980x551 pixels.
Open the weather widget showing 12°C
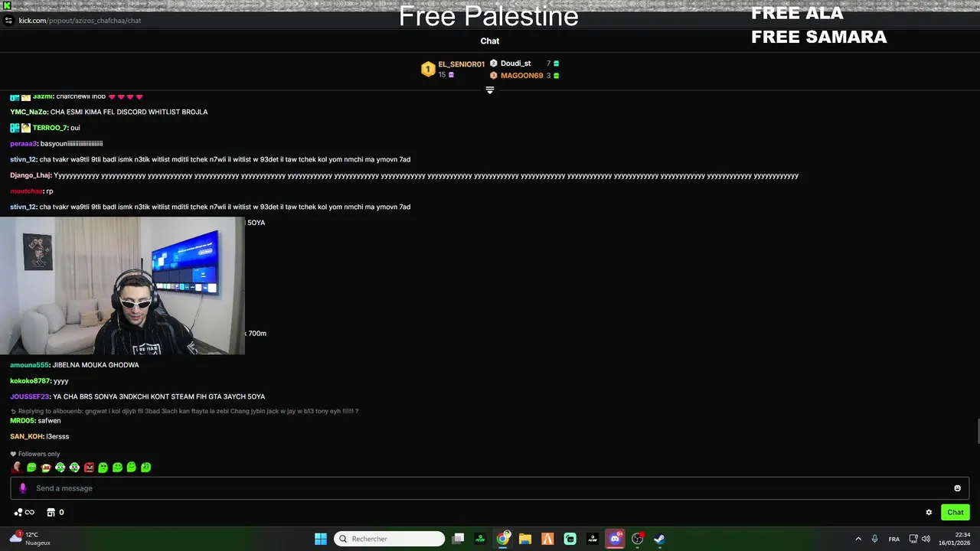click(x=29, y=539)
